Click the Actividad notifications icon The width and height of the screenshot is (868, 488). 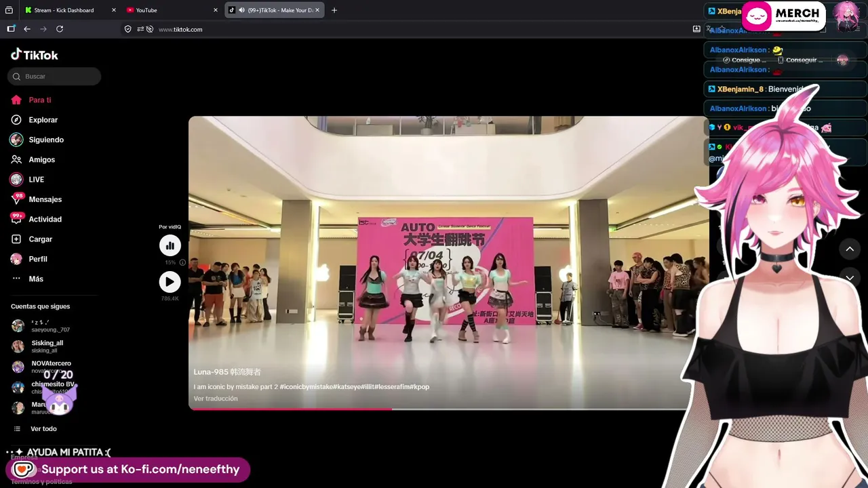[16, 219]
